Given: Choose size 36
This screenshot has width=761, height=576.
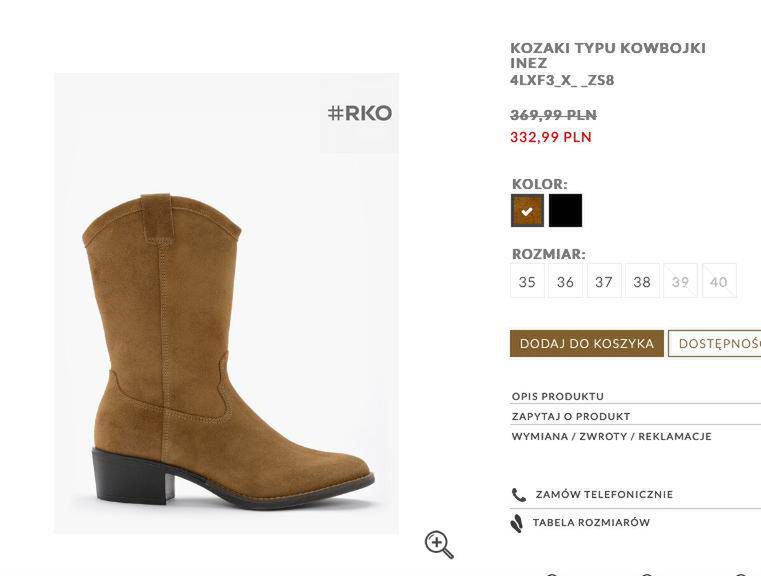Looking at the screenshot, I should point(565,281).
